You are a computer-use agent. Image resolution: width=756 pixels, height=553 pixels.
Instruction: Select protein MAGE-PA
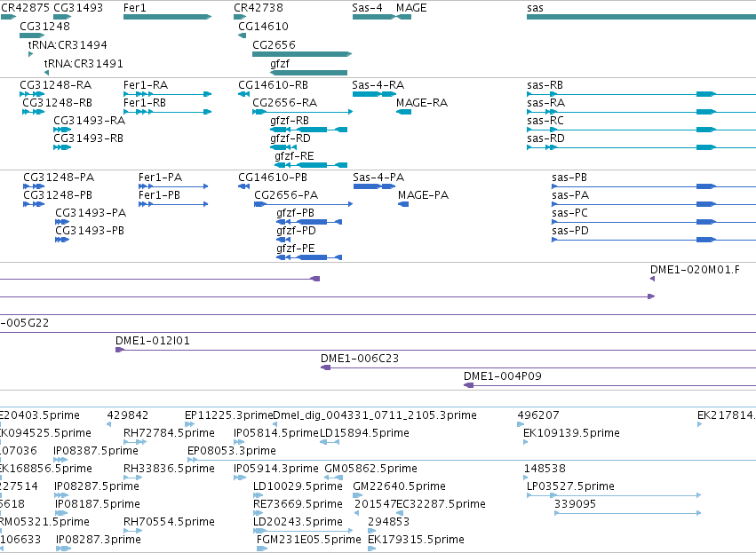coord(403,204)
